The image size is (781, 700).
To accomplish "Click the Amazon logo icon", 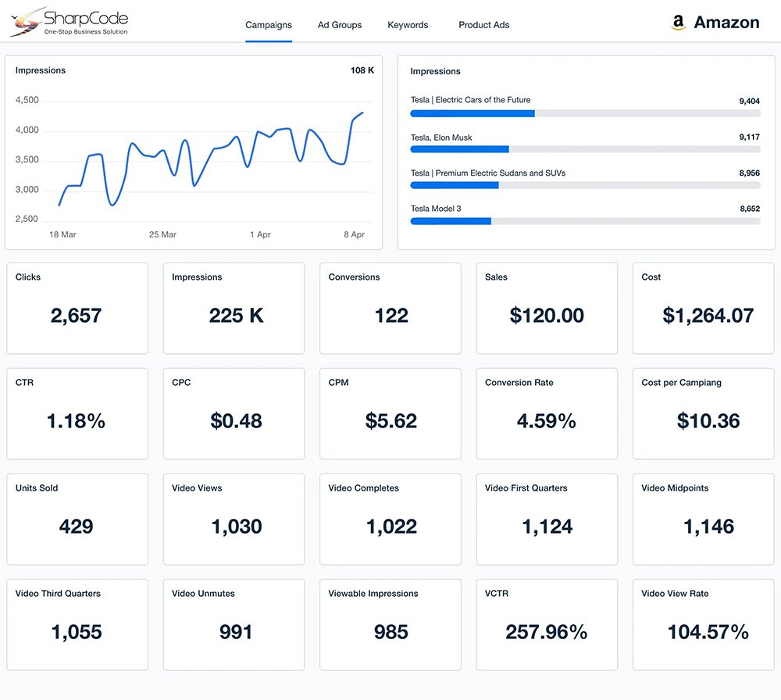I will [678, 23].
